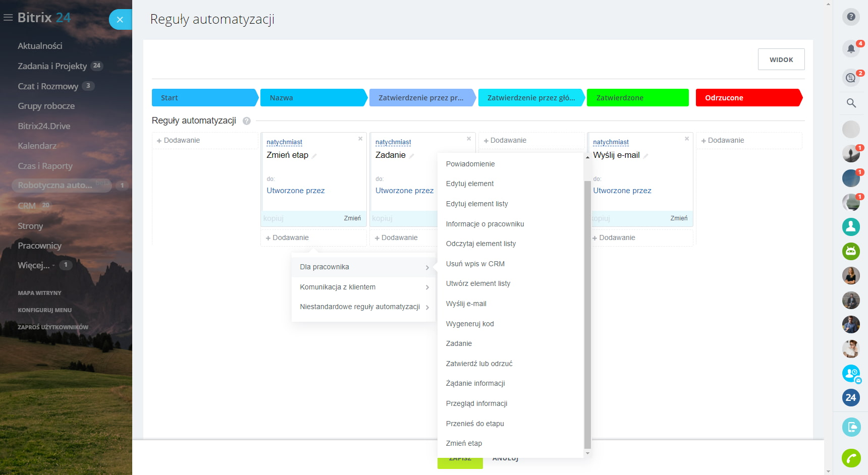Edit the Zmień etap rule name pencil
868x475 pixels.
click(x=314, y=156)
